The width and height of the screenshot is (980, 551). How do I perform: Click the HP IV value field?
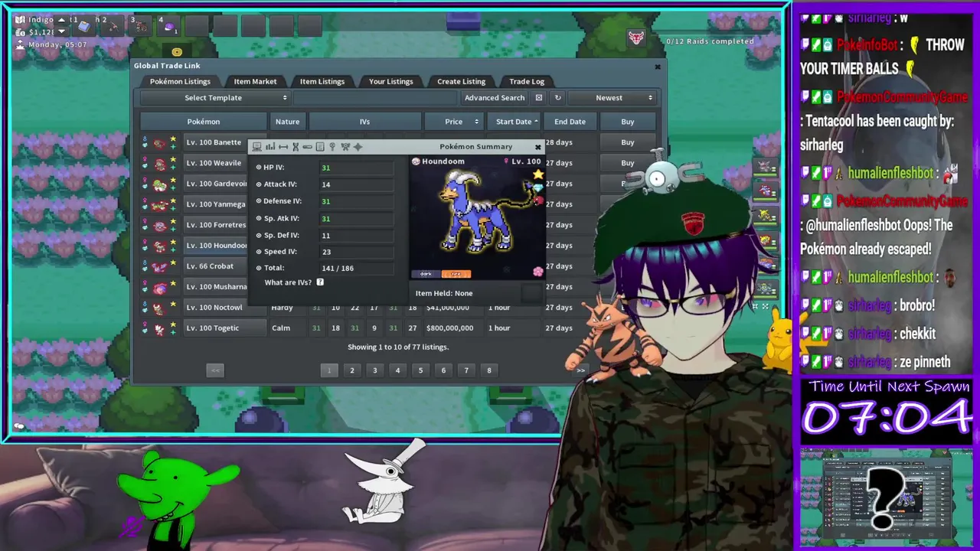pyautogui.click(x=356, y=168)
